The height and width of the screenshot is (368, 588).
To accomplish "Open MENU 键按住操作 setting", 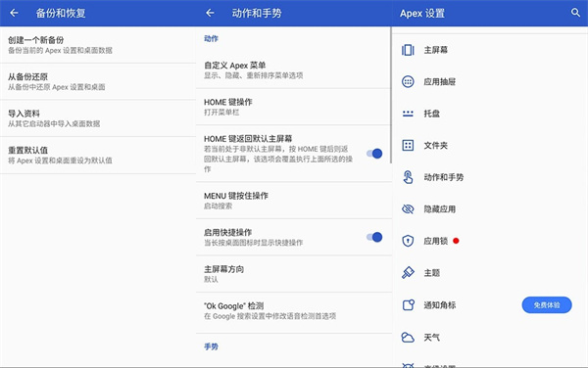I will [293, 201].
